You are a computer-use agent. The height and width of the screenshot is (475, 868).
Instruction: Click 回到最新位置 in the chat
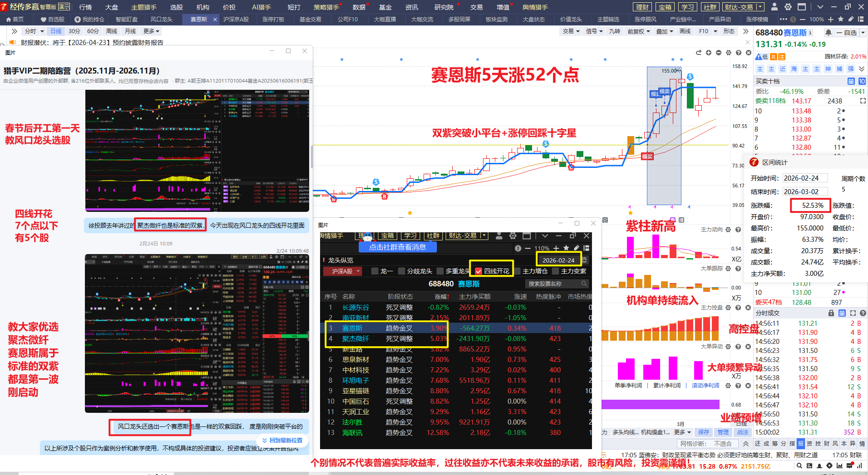click(282, 440)
